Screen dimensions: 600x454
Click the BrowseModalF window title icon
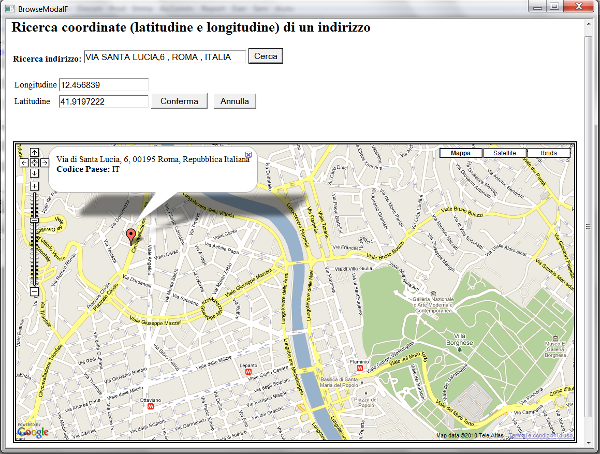point(9,8)
